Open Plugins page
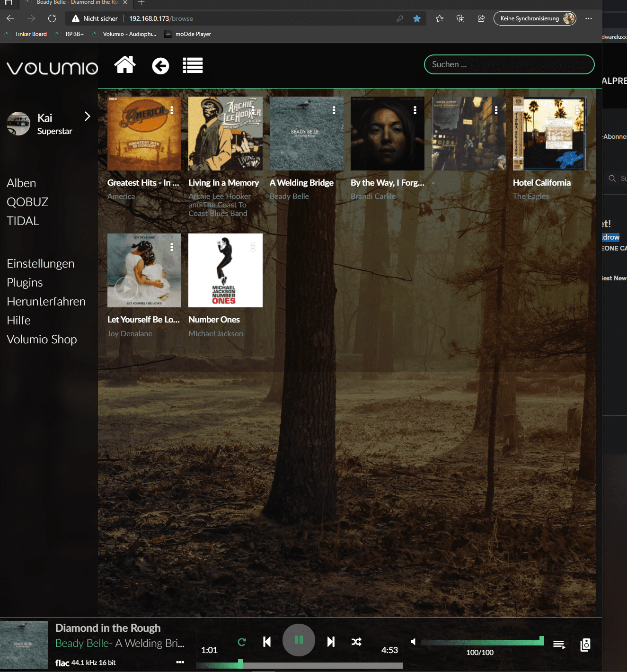Viewport: 627px width, 672px height. (25, 283)
